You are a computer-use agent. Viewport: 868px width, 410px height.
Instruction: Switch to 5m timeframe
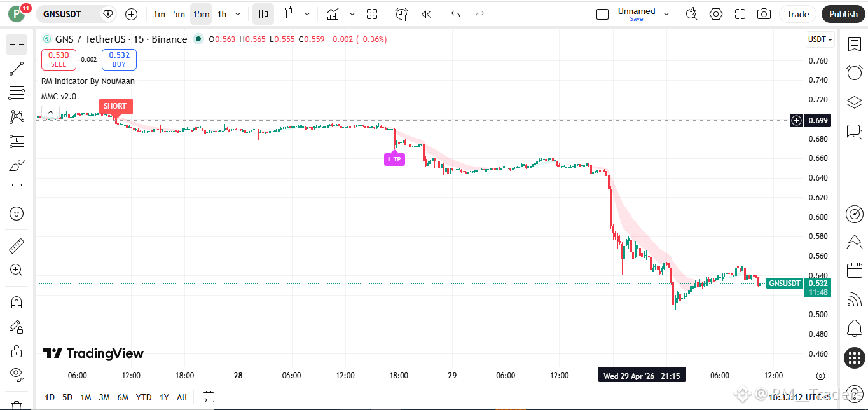tap(179, 14)
